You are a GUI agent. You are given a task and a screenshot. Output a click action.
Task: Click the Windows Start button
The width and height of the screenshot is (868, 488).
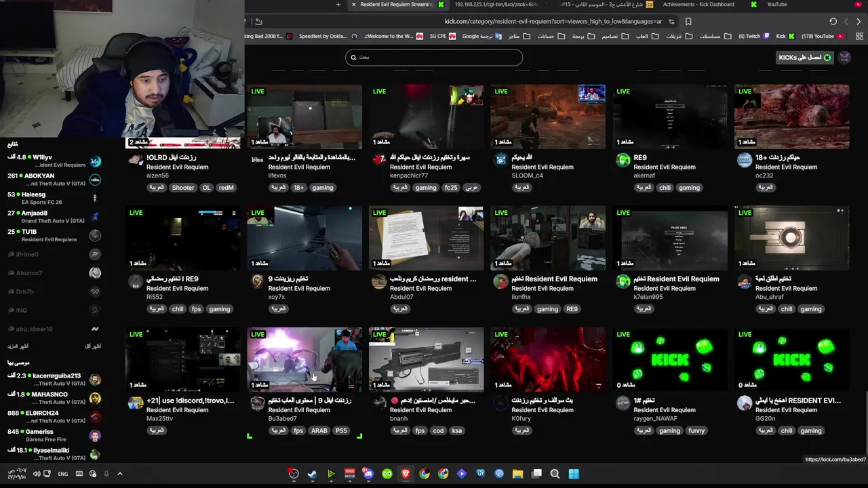[x=574, y=474]
